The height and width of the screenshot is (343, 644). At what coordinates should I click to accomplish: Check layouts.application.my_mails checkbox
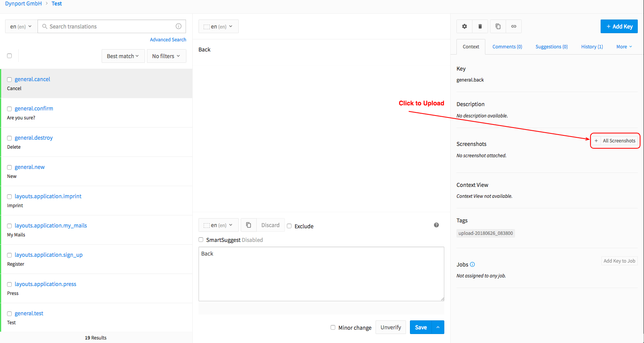(x=9, y=226)
